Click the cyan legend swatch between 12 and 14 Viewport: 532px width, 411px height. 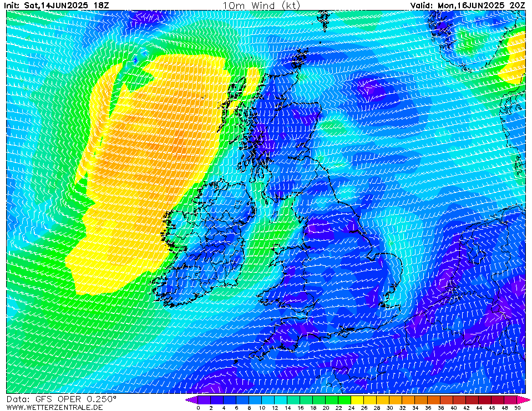281,400
